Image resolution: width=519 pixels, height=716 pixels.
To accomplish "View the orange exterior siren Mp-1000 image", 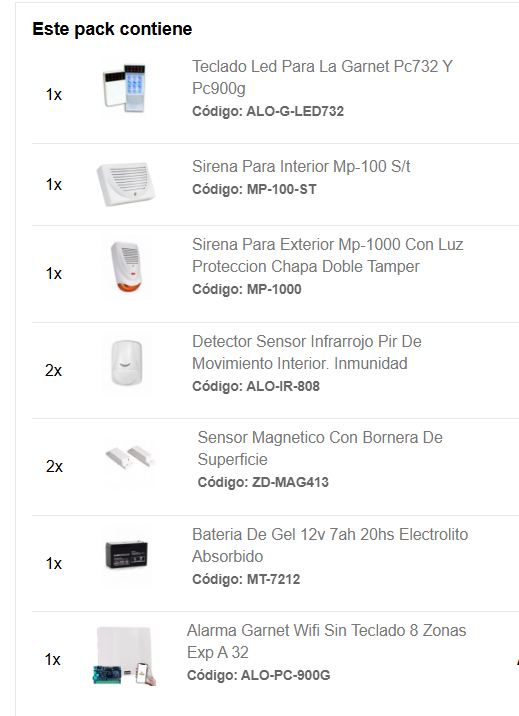I will click(x=126, y=267).
